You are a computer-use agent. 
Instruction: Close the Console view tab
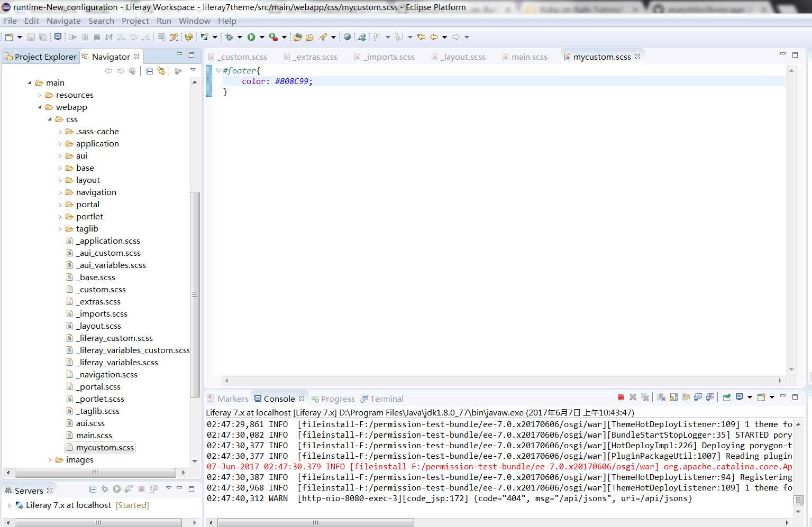(302, 398)
